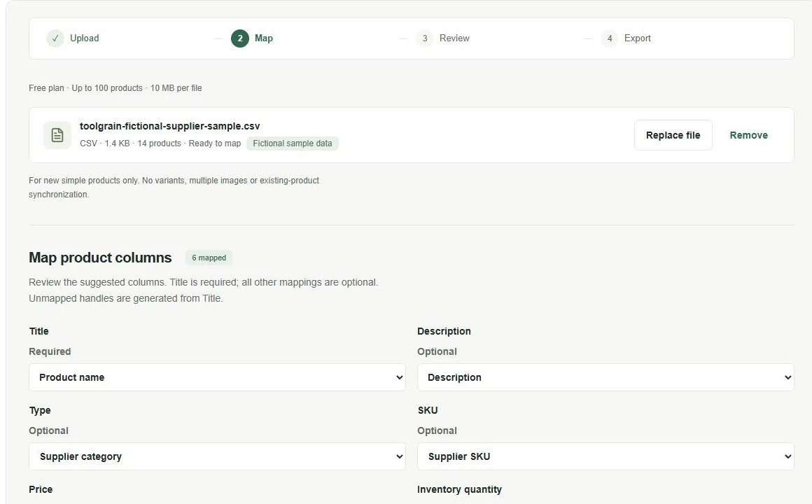Image resolution: width=812 pixels, height=504 pixels.
Task: Click the step 2 Map circle icon
Action: coord(240,38)
